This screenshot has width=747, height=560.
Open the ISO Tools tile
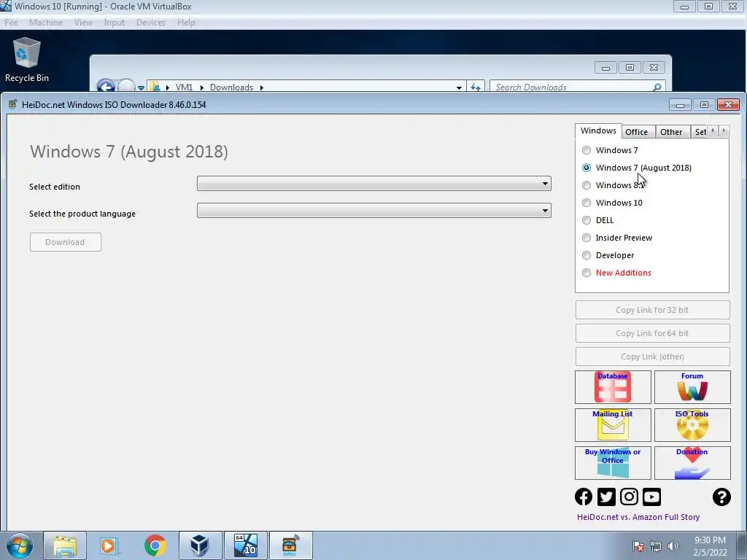(x=692, y=425)
